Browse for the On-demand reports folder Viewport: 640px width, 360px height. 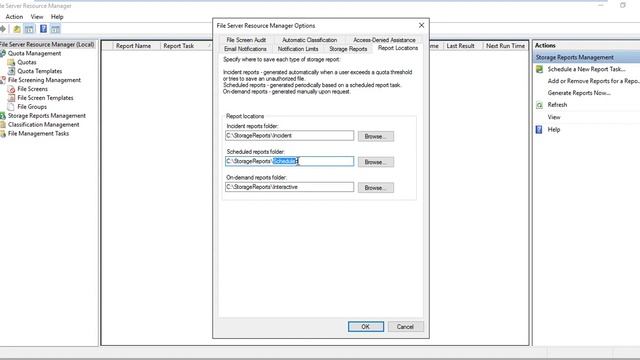(x=376, y=188)
